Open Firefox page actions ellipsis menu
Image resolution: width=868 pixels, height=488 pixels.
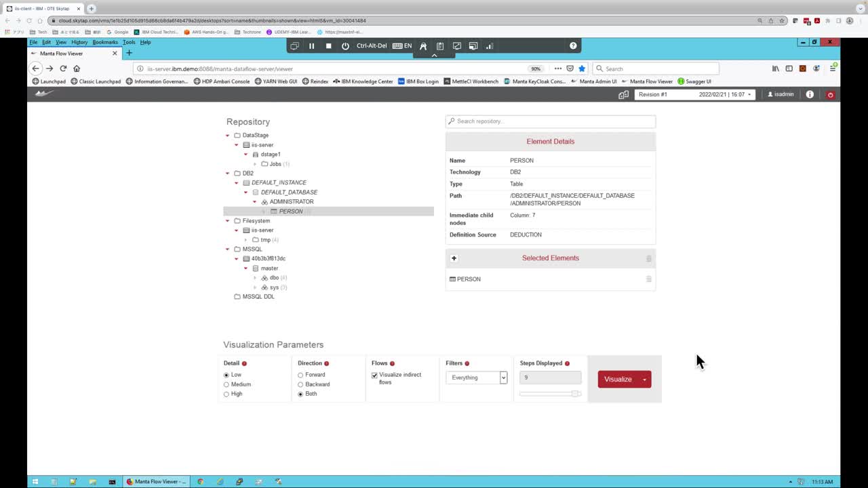558,68
